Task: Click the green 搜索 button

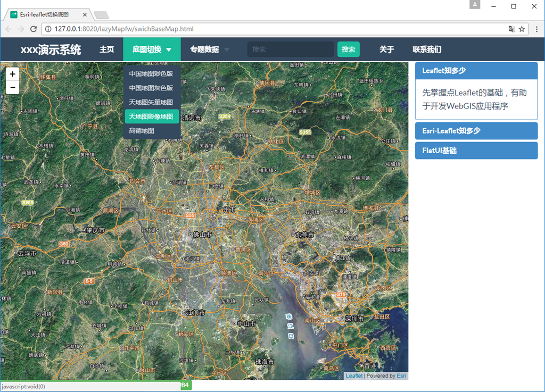Action: tap(348, 49)
